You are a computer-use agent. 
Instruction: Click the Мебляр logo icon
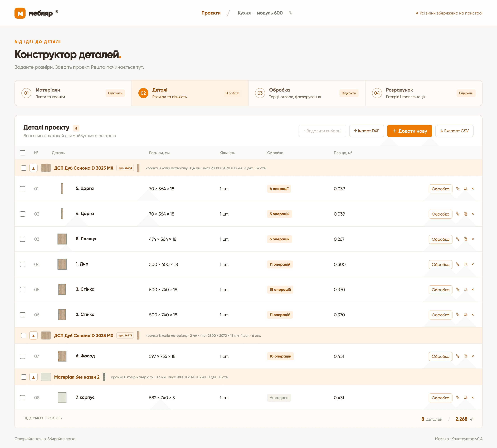20,13
